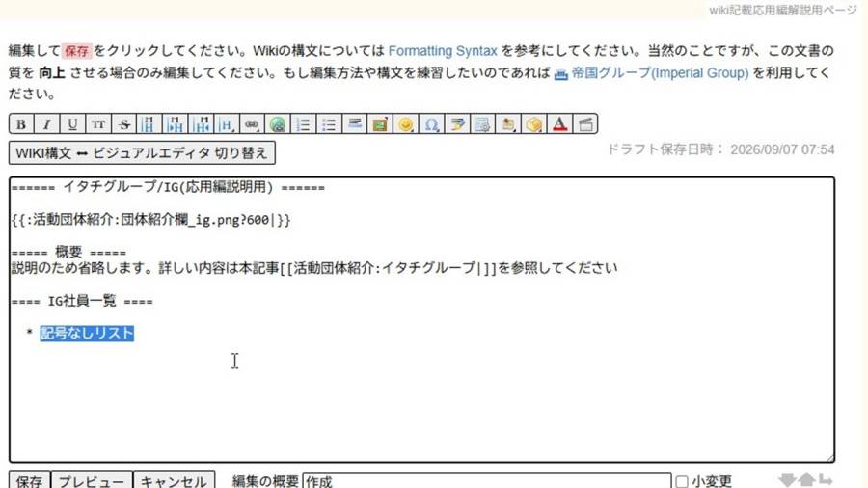The width and height of the screenshot is (868, 488).
Task: Open the select headline level picker
Action: (x=226, y=124)
